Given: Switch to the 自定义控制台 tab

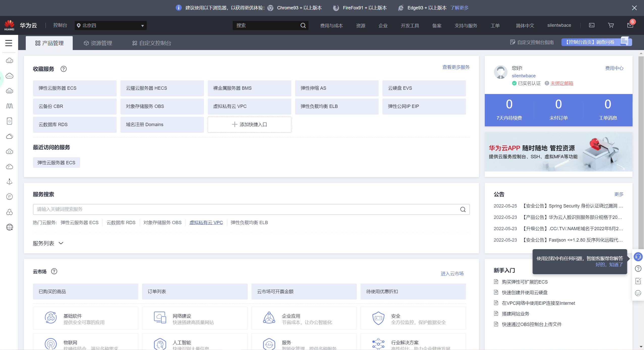Looking at the screenshot, I should (x=152, y=43).
